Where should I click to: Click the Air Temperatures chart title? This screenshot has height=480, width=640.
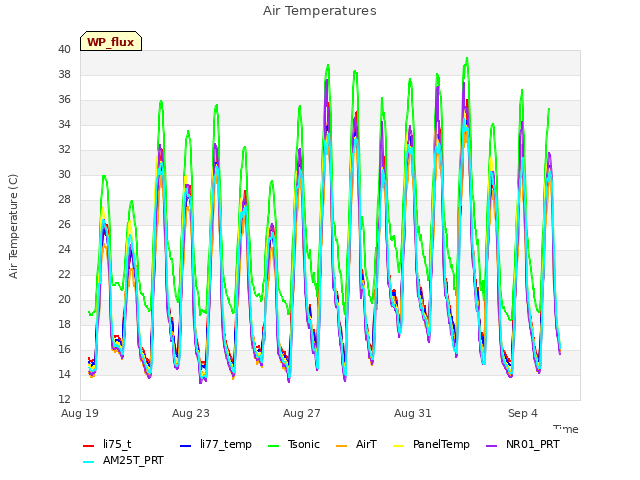coord(320,11)
